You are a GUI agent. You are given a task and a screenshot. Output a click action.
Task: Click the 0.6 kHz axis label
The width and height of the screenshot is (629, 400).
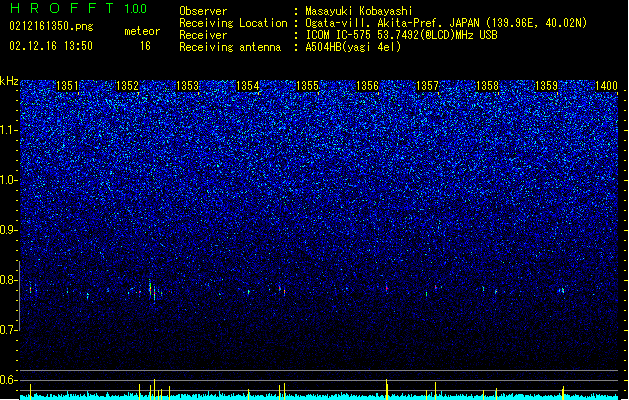(9, 380)
